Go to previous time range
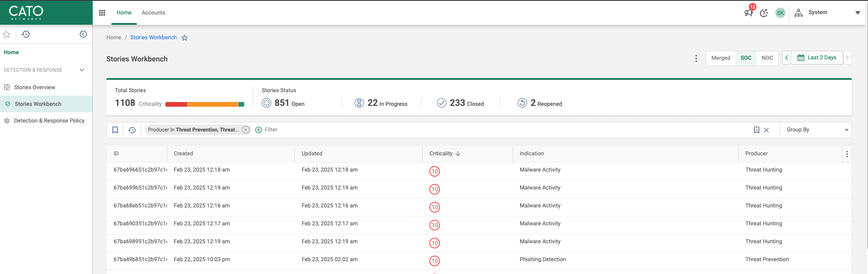The height and width of the screenshot is (274, 868). (786, 58)
